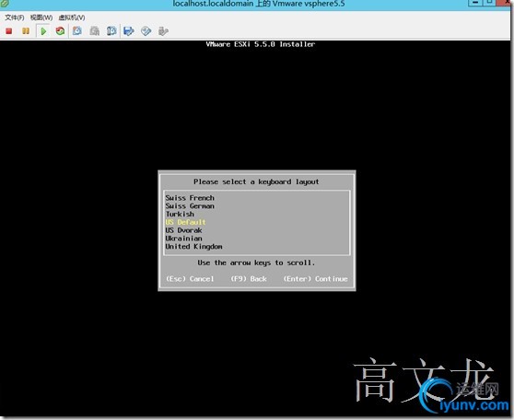Viewport: 514px width, 420px height.
Task: Click the green Power On (play) button
Action: 43,31
